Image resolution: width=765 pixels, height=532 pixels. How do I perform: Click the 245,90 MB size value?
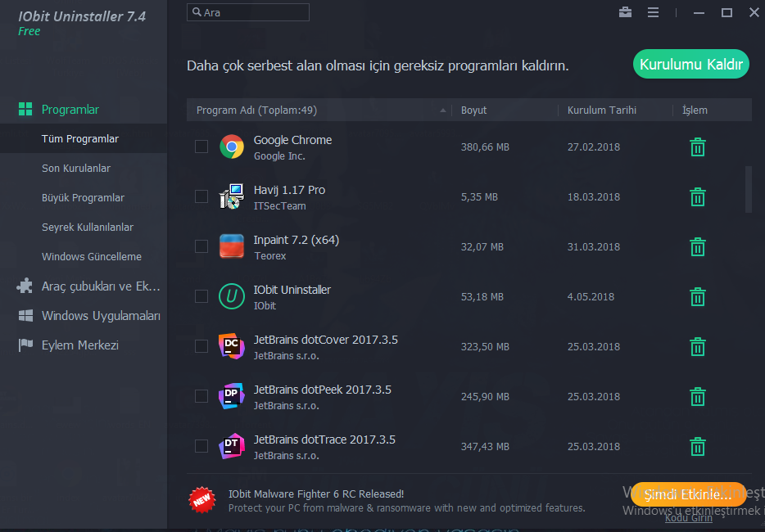pos(485,397)
